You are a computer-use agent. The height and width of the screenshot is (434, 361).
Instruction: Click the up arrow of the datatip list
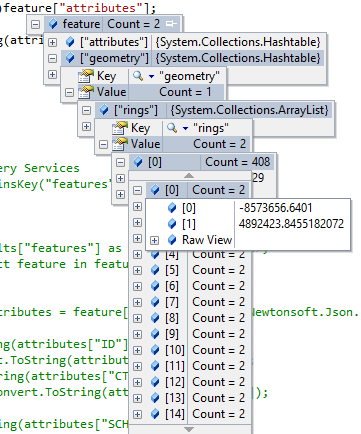pos(189,175)
